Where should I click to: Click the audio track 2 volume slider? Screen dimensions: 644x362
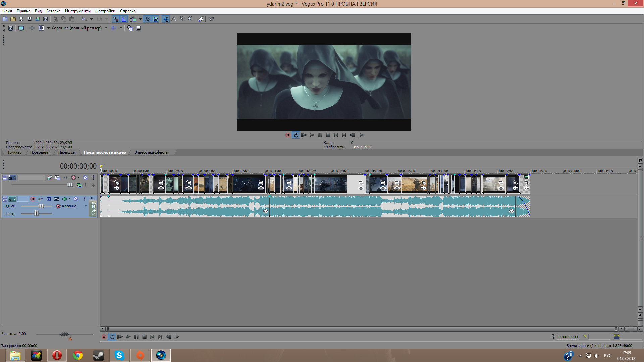(41, 206)
